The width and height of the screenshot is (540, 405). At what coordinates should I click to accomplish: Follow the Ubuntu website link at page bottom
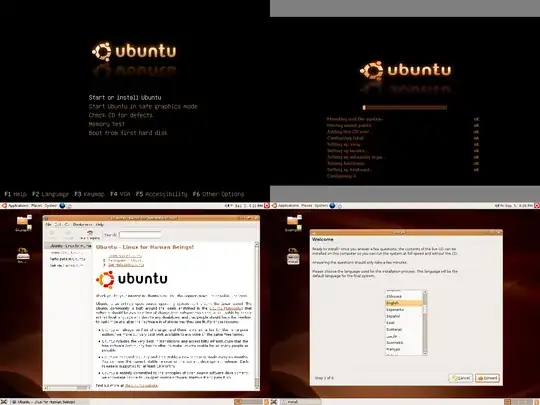pos(142,385)
